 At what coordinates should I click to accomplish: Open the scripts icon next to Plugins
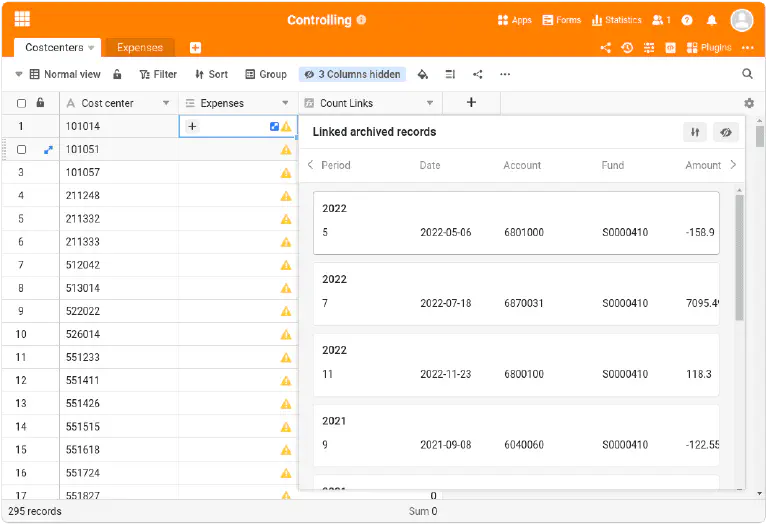click(x=671, y=48)
